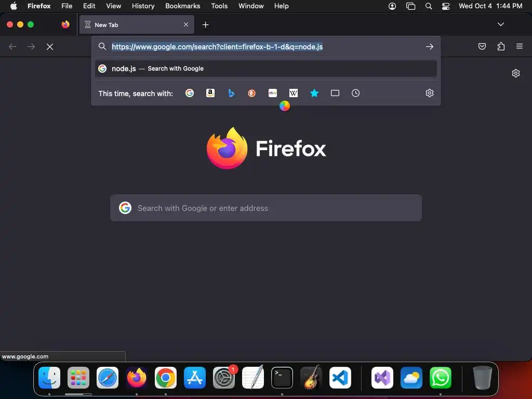
Task: Close the New Tab tab
Action: [186, 24]
